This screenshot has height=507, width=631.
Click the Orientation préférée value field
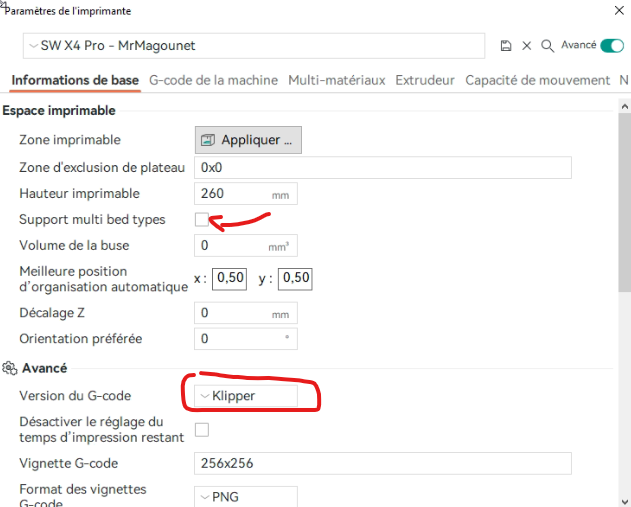(246, 339)
